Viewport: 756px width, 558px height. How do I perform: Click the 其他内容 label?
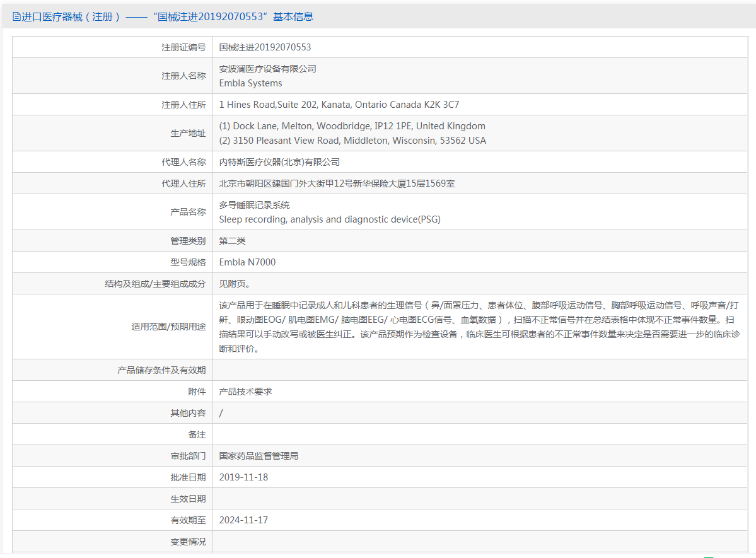187,413
